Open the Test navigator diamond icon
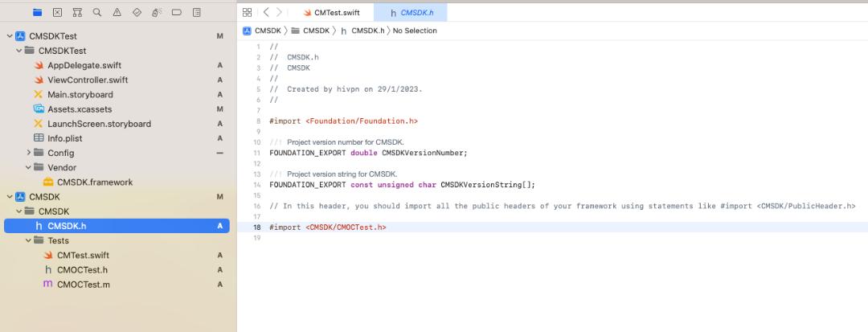The image size is (868, 332). [137, 12]
